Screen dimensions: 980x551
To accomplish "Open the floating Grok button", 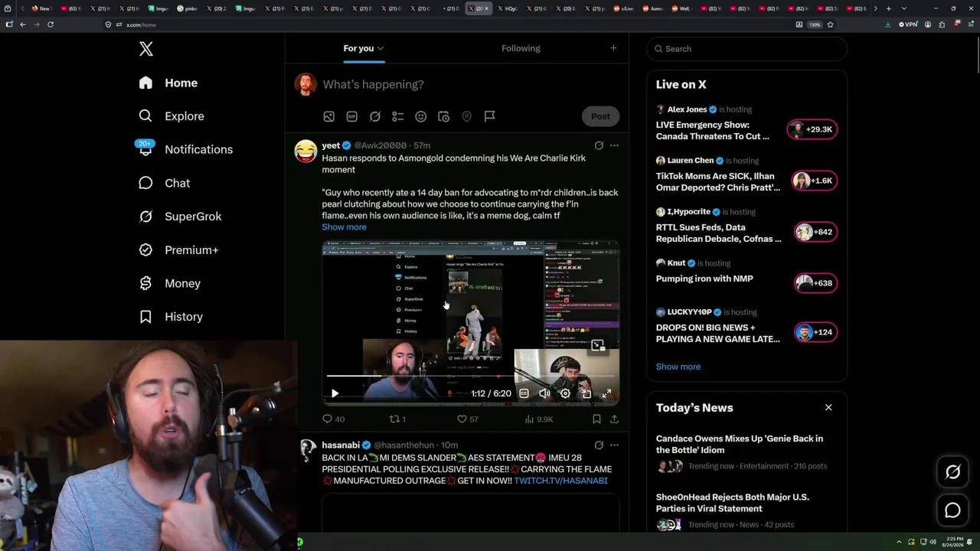I will tap(952, 472).
